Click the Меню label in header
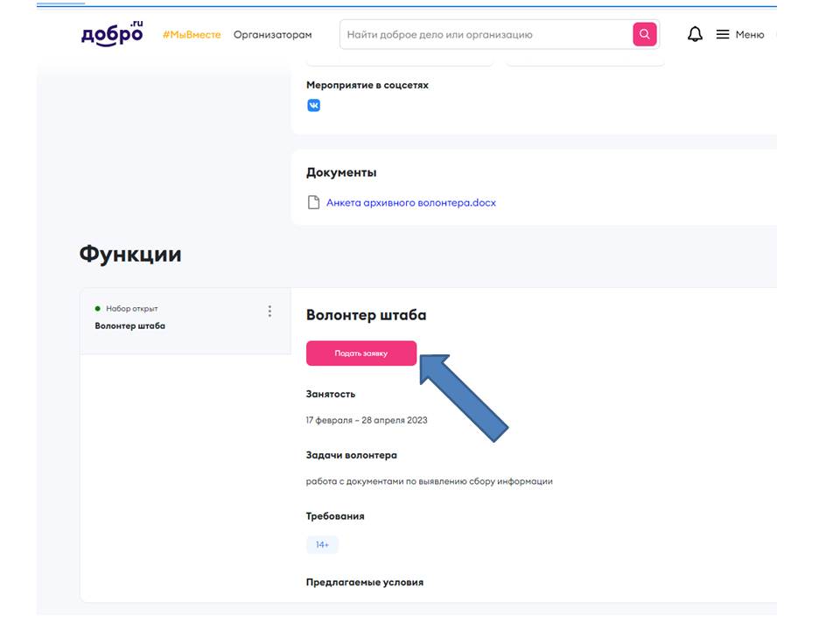This screenshot has width=840, height=630. (x=750, y=35)
